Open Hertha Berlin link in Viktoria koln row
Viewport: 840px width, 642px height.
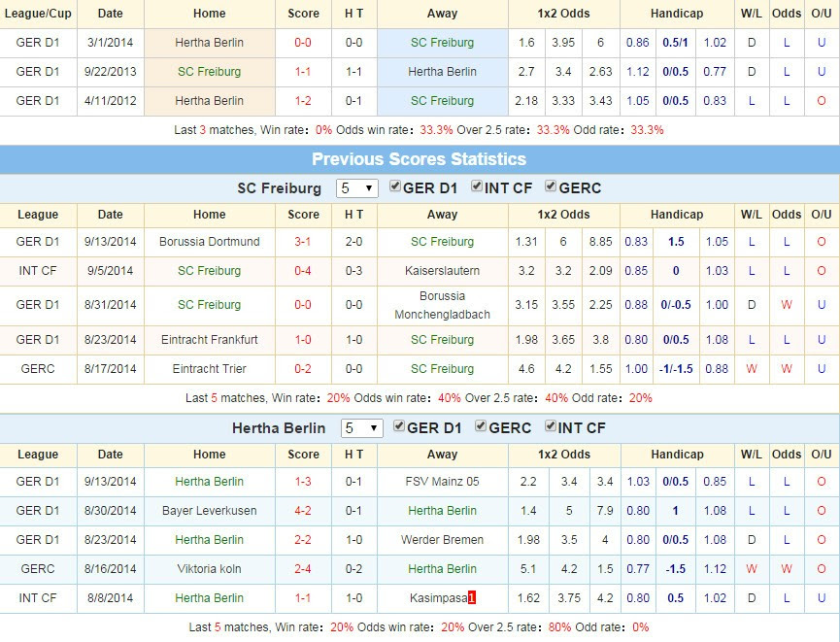pos(443,568)
